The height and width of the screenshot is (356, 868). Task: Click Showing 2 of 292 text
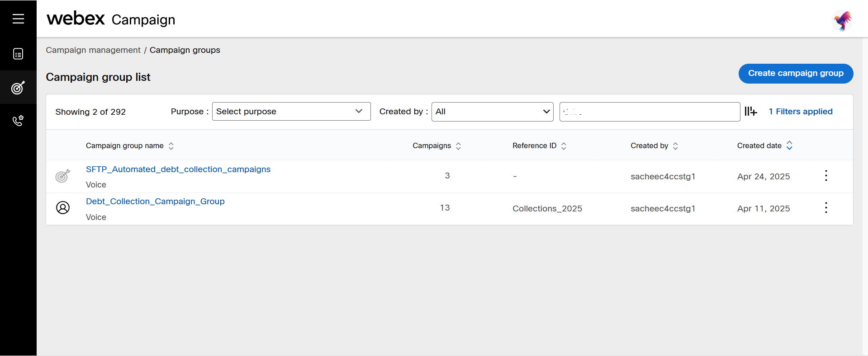pyautogui.click(x=90, y=112)
